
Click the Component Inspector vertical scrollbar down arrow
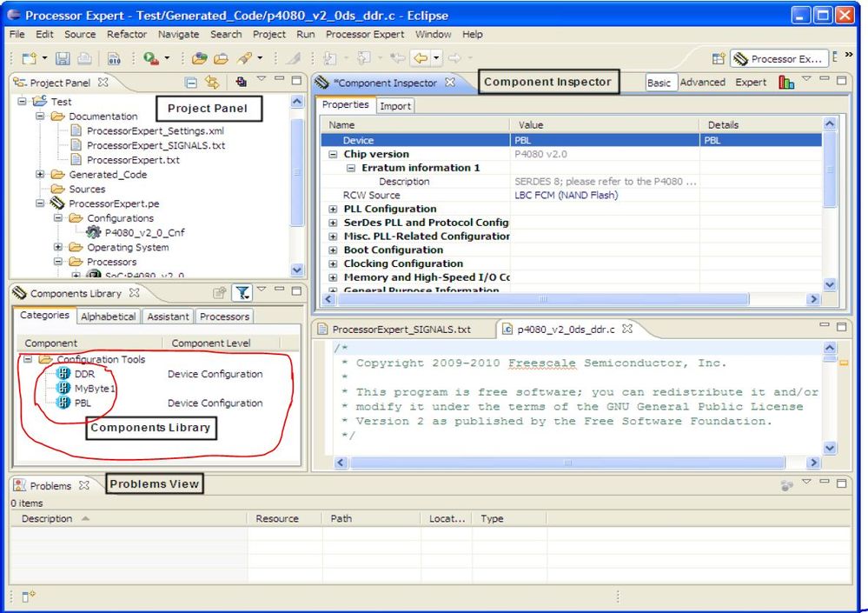coord(829,284)
